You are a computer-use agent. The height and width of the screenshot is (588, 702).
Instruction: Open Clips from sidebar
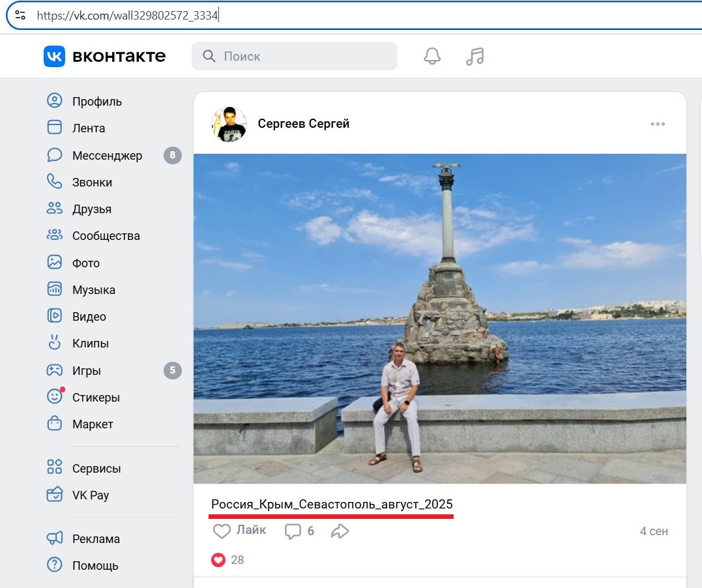click(90, 344)
